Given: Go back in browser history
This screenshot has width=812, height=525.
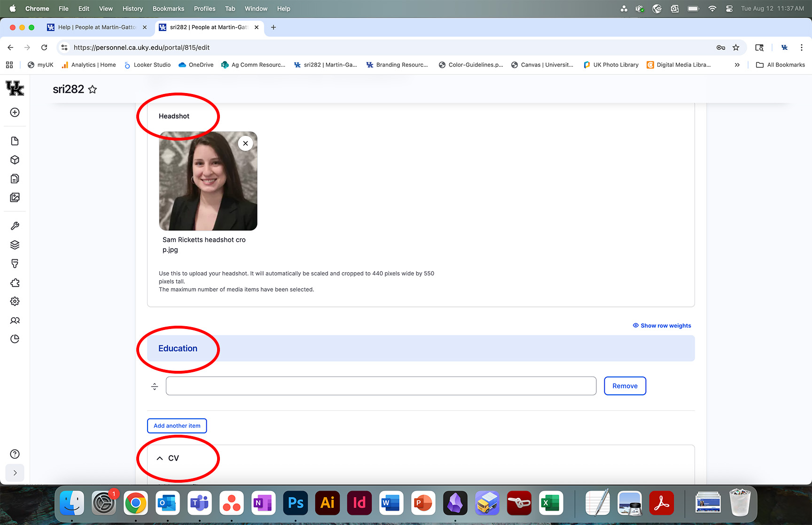Looking at the screenshot, I should (x=10, y=47).
